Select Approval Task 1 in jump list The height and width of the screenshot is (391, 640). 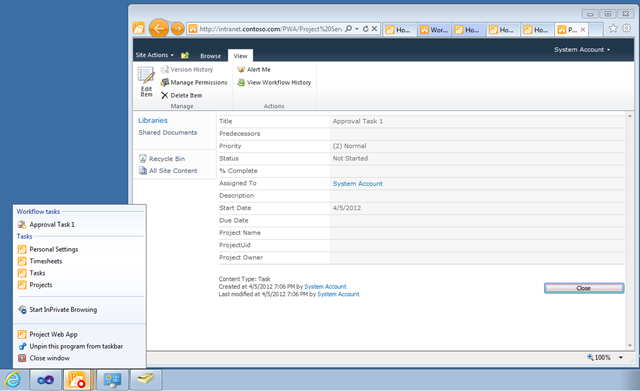coord(52,224)
